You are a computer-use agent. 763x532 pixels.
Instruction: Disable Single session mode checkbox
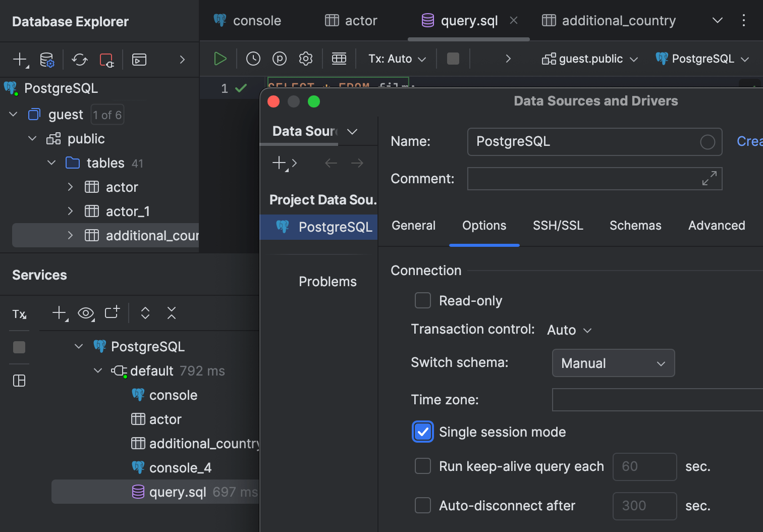coord(422,432)
